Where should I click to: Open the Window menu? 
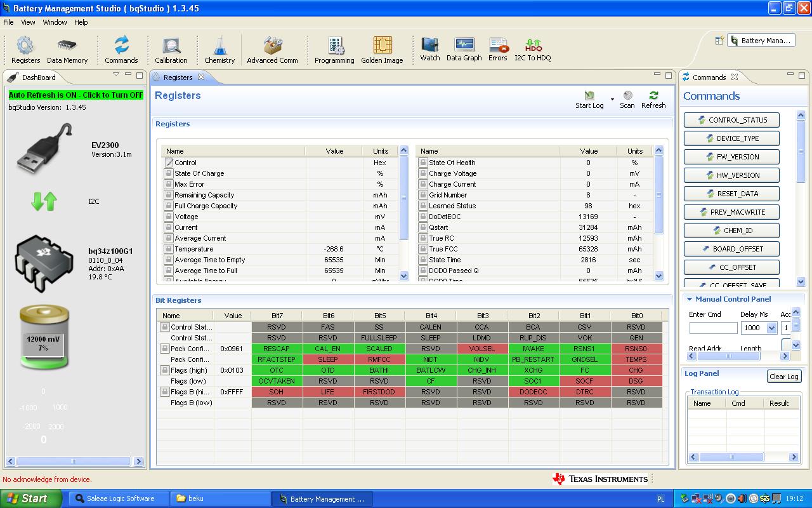click(55, 22)
